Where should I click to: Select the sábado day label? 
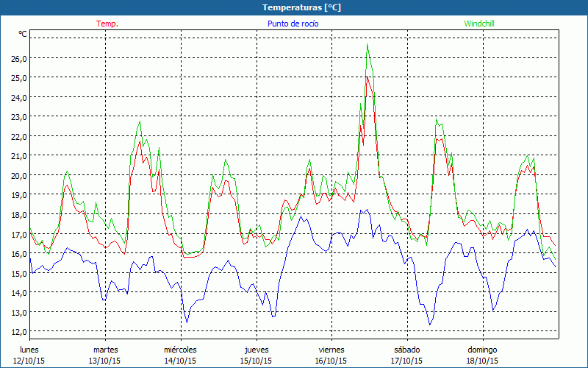coord(406,350)
